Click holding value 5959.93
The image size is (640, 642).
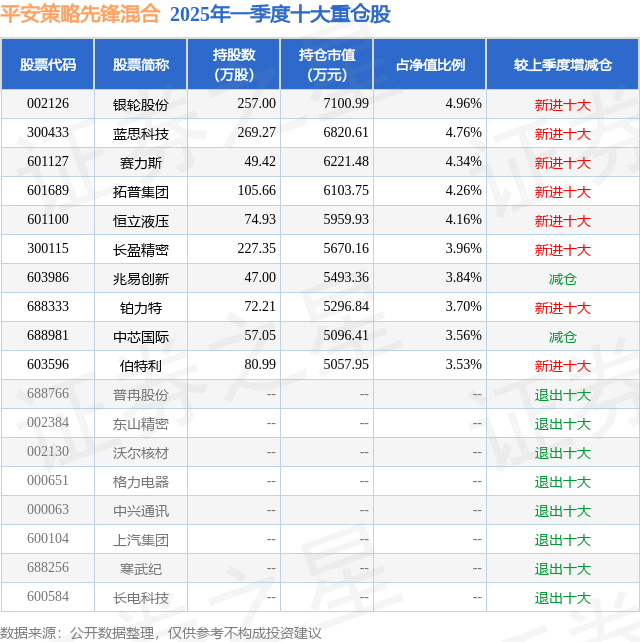coord(346,220)
